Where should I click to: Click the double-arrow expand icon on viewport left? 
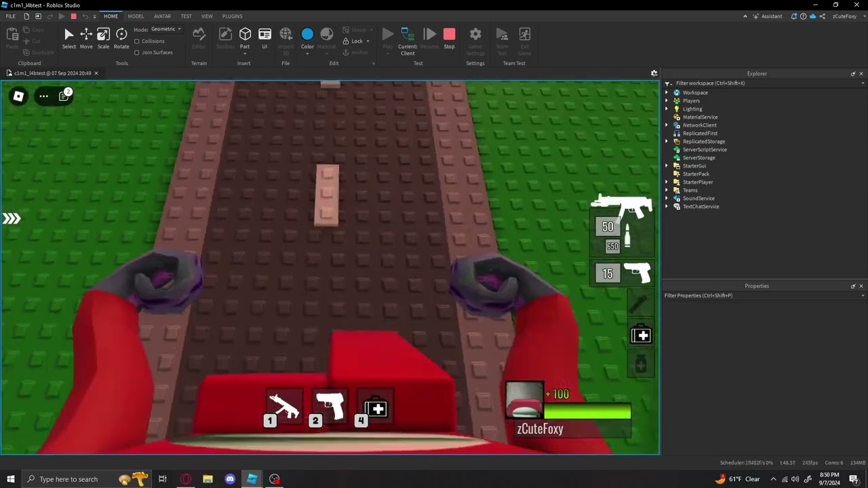coord(12,218)
